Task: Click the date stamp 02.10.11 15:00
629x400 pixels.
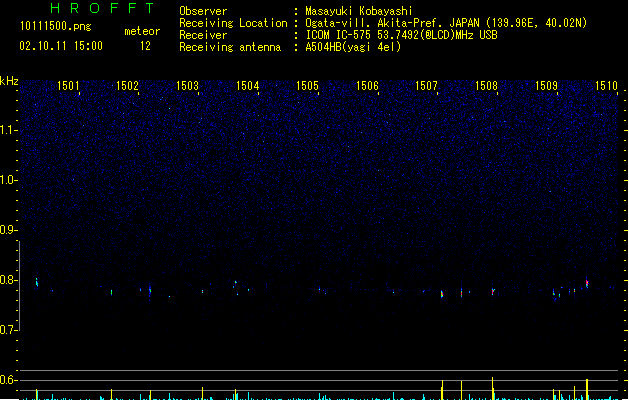Action: tap(61, 46)
